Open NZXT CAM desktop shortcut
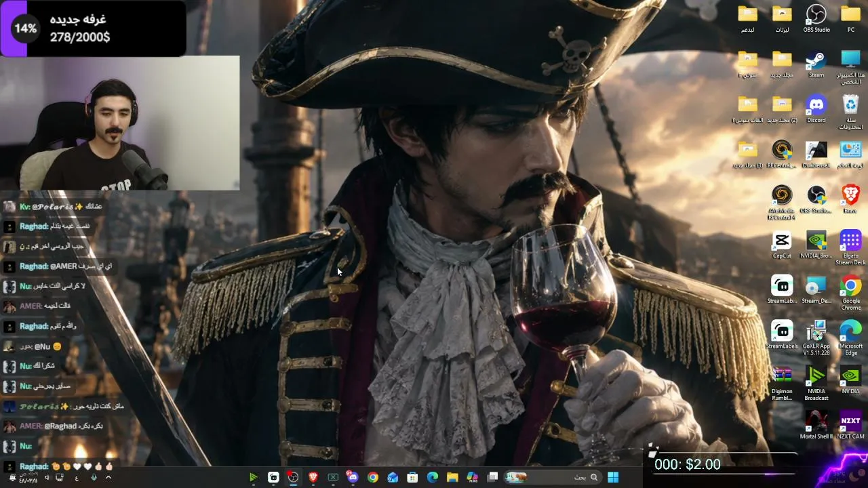 click(850, 425)
